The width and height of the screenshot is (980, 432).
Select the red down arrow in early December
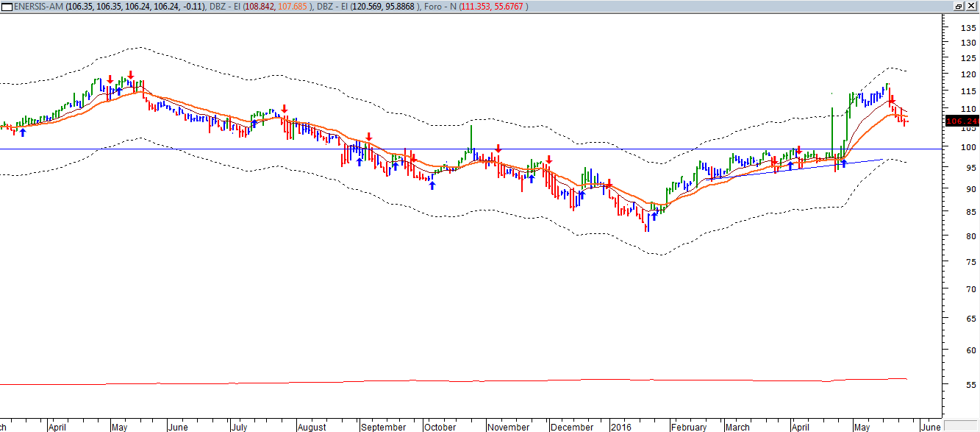coord(548,159)
